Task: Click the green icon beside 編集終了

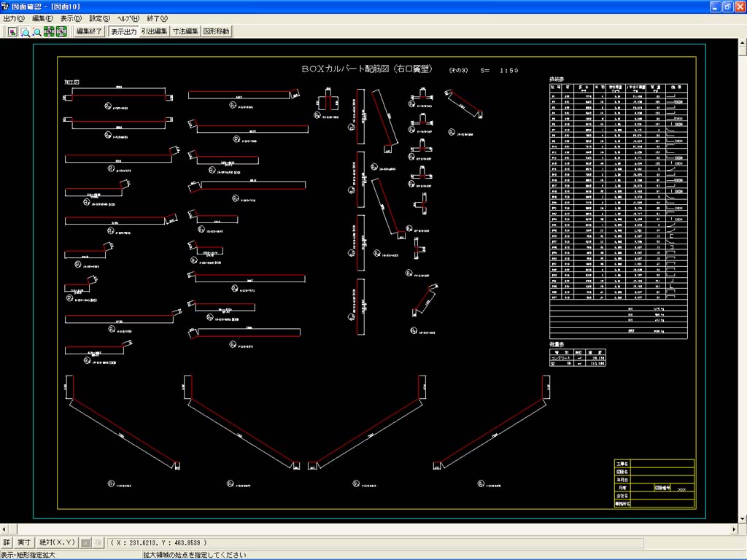Action: (x=61, y=31)
